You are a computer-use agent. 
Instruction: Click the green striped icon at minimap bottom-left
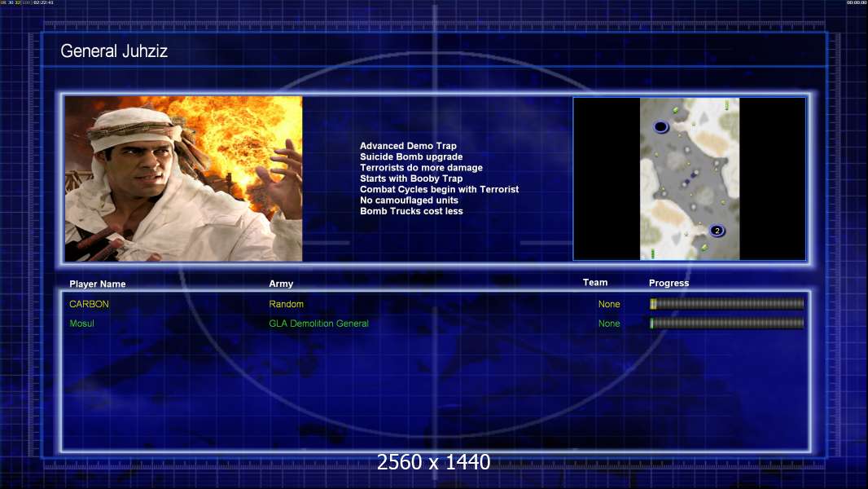click(652, 253)
